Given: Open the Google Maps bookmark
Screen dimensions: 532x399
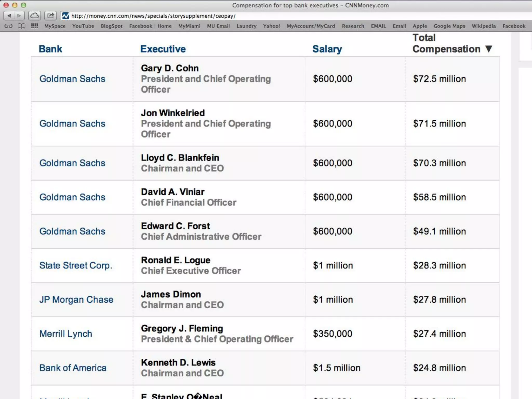Looking at the screenshot, I should click(x=449, y=26).
